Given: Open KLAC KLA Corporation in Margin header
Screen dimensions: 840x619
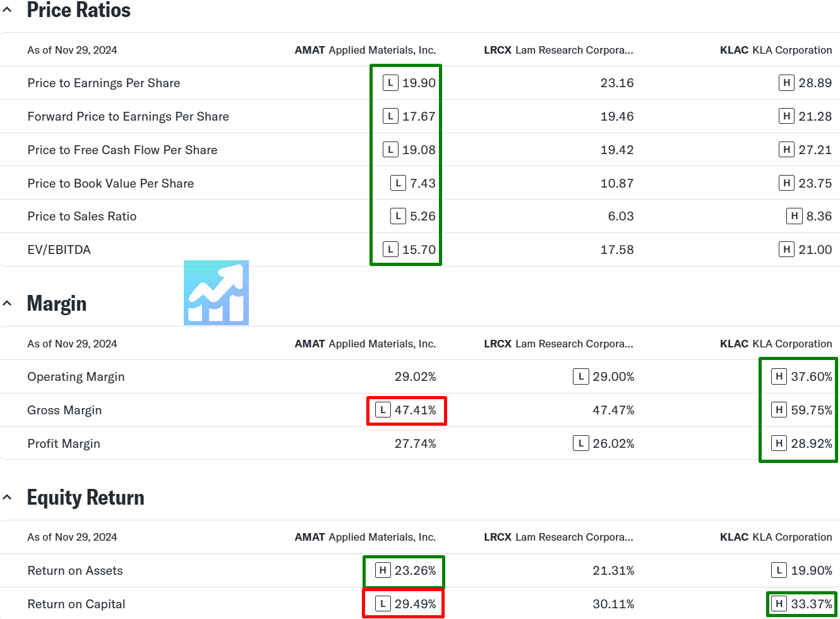Looking at the screenshot, I should click(776, 344).
